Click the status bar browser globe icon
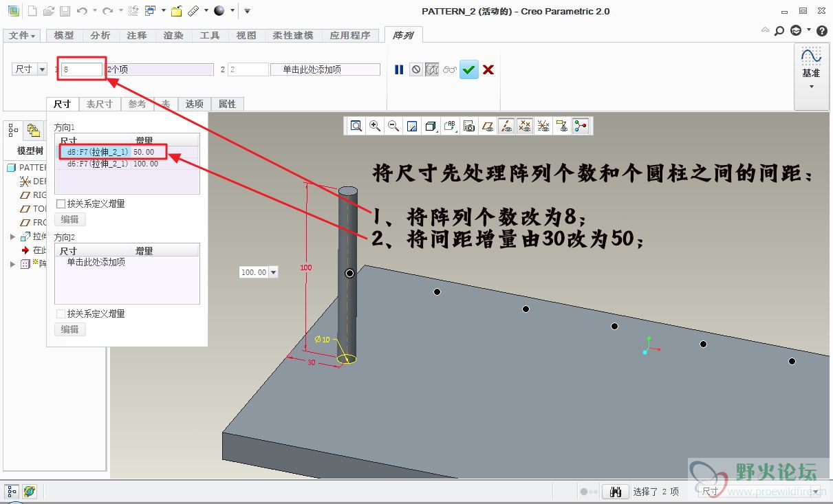The height and width of the screenshot is (504, 833). pos(29,492)
